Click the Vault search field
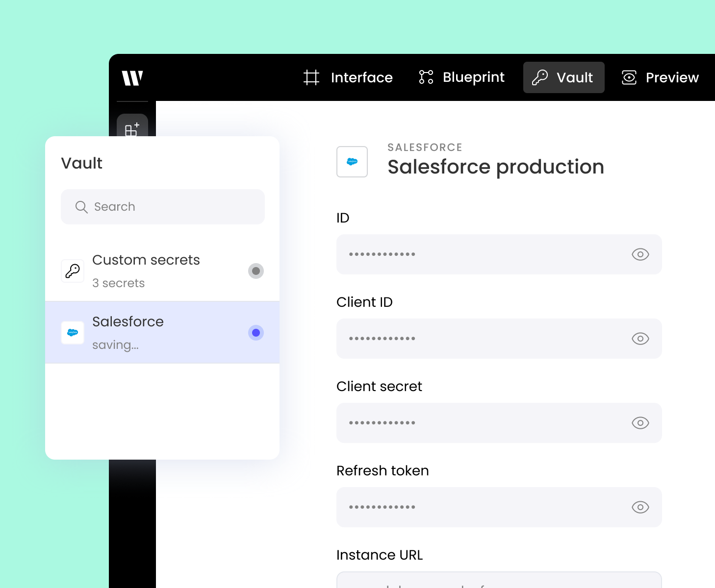Viewport: 715px width, 588px height. pos(163,207)
